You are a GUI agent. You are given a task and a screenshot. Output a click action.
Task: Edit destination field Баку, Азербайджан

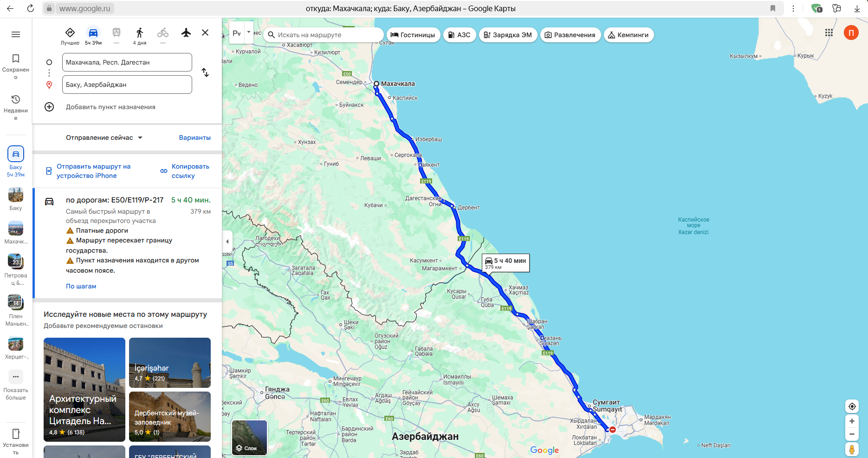click(127, 85)
